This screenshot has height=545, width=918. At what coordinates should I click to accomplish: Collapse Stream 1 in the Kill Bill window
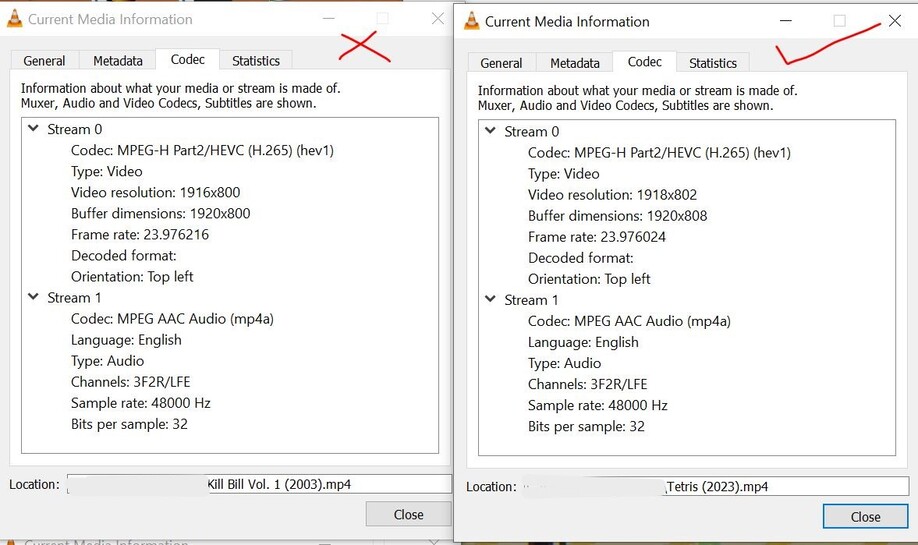pos(33,297)
